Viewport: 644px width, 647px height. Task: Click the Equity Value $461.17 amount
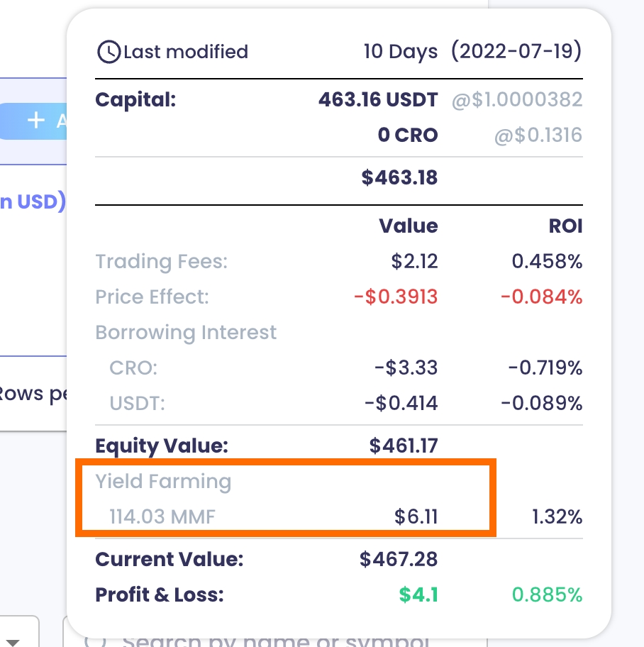(403, 446)
